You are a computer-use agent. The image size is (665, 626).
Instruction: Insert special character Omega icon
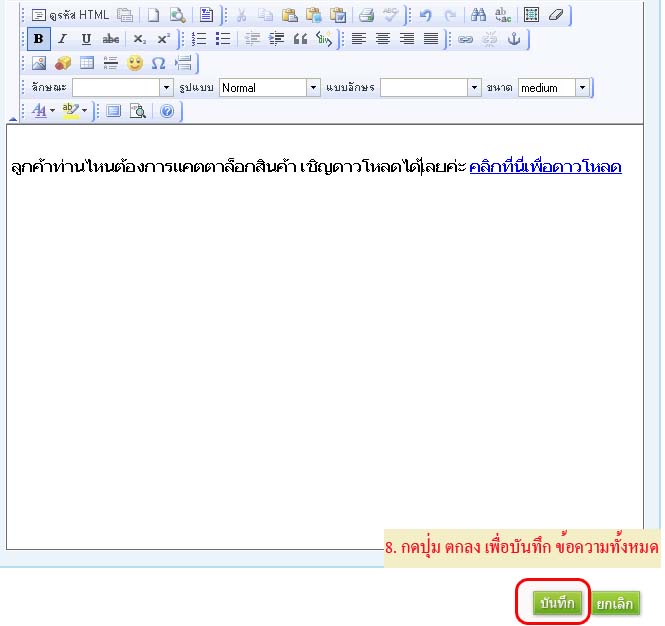159,63
